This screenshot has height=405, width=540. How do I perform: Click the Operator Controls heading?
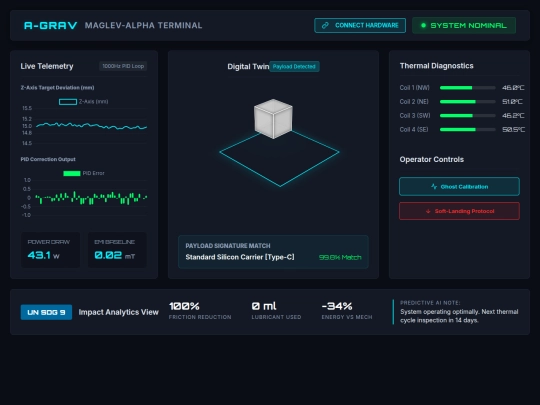[x=432, y=159]
